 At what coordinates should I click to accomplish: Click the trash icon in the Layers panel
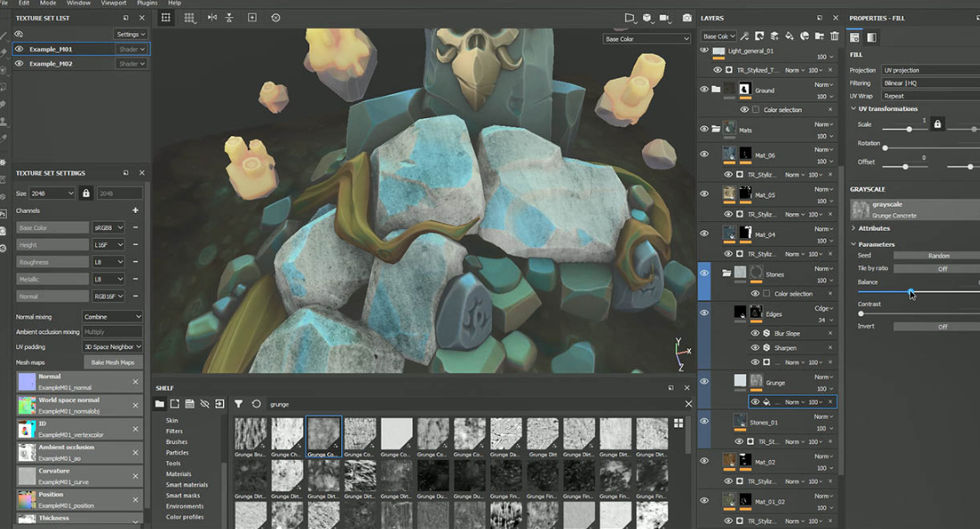[x=835, y=36]
